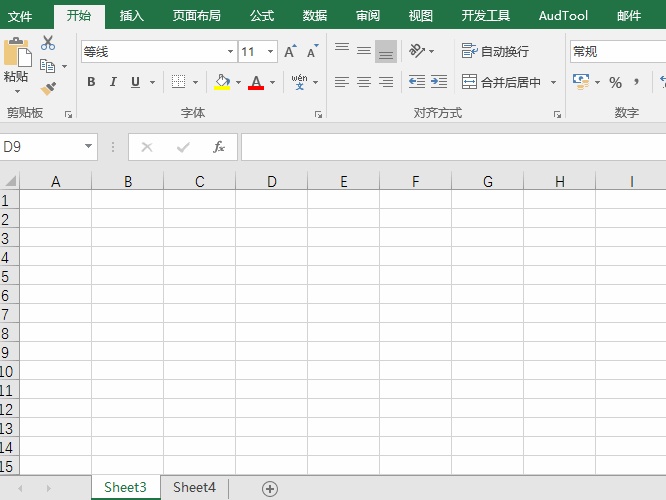
Task: Set bottom vertical alignment
Action: [386, 51]
